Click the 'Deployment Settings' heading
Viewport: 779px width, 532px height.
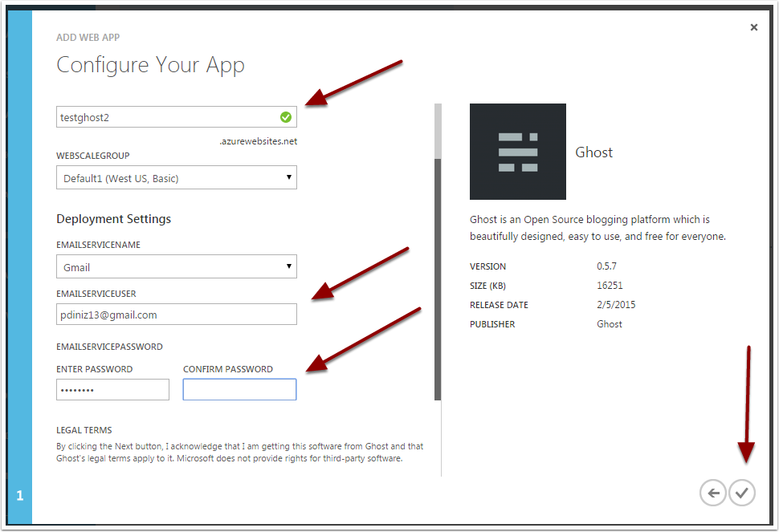(114, 219)
